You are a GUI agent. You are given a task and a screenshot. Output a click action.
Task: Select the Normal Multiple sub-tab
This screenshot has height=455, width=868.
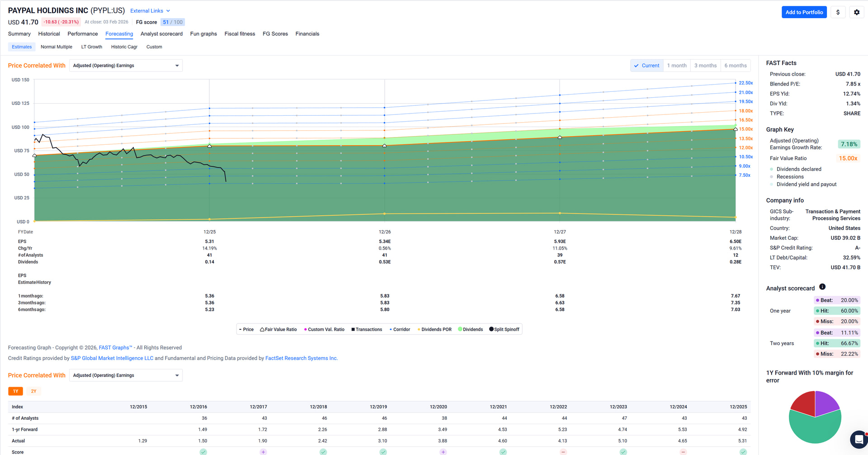57,47
